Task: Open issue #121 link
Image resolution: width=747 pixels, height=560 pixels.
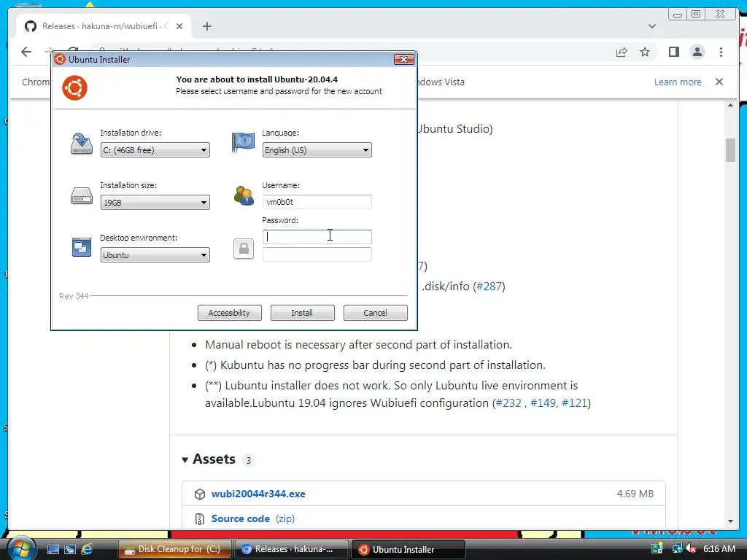Action: (x=574, y=402)
